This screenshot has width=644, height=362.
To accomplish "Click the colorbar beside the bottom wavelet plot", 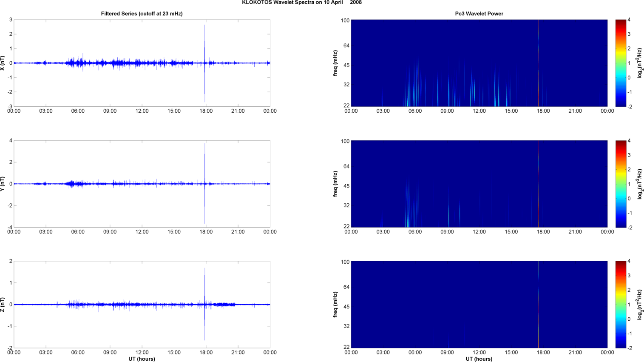I will [621, 305].
